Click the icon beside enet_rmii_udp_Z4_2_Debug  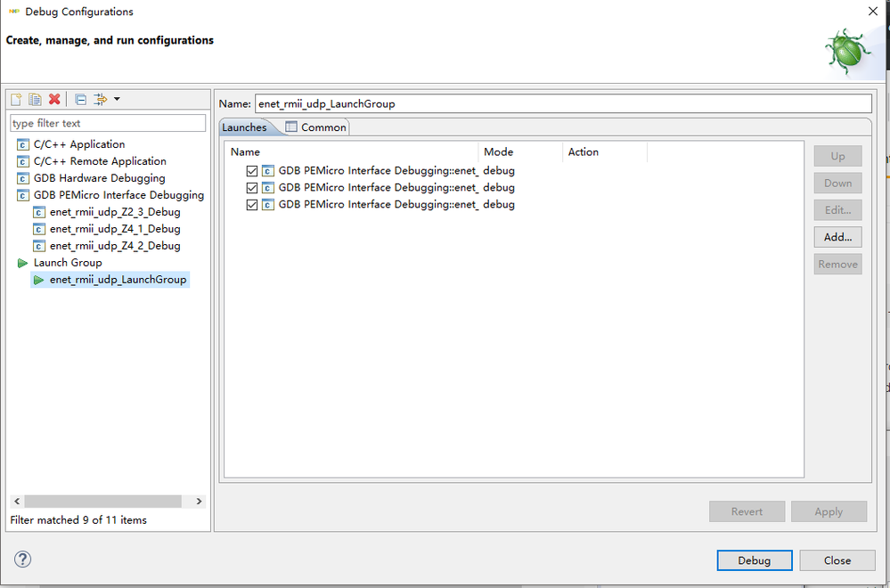(x=39, y=246)
